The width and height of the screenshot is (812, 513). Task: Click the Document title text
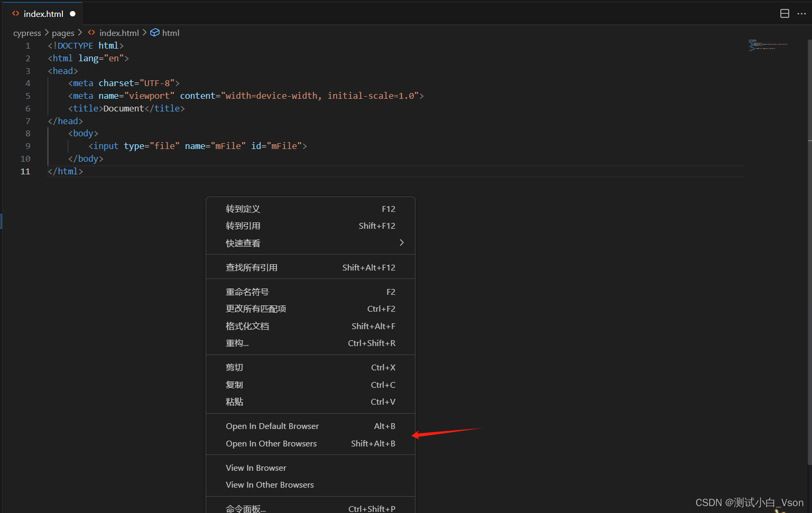[x=124, y=108]
